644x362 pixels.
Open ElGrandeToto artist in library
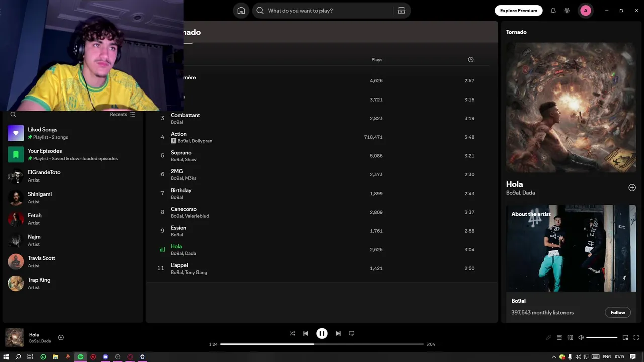coord(73,176)
